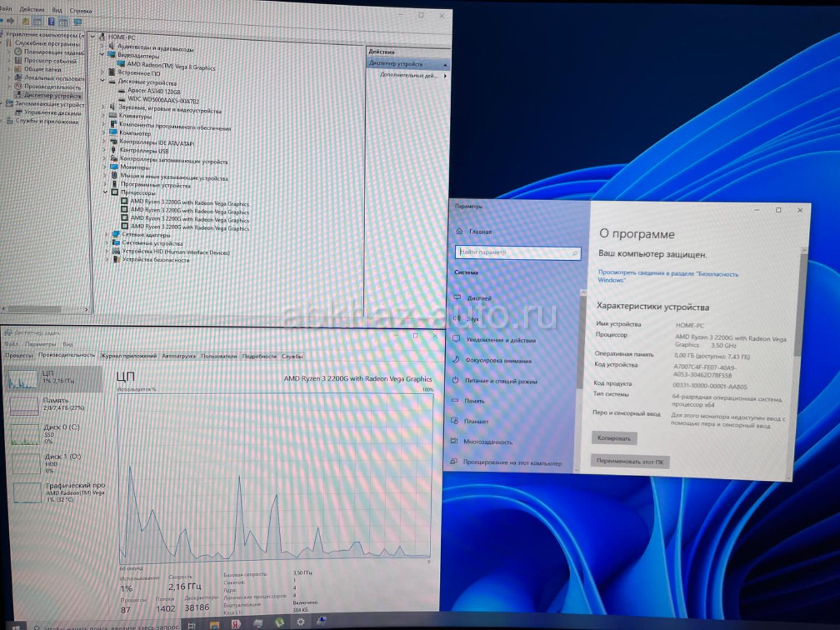Open Звук in Settings sidebar

point(473,318)
